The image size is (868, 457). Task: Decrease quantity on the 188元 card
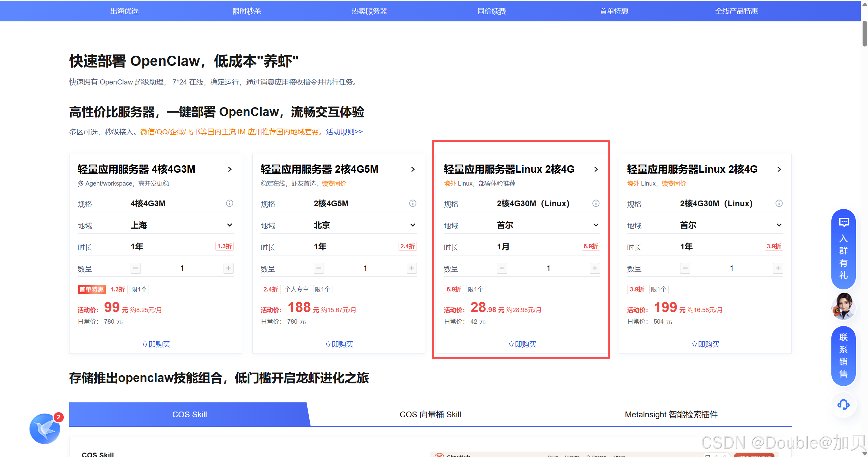[x=319, y=268]
